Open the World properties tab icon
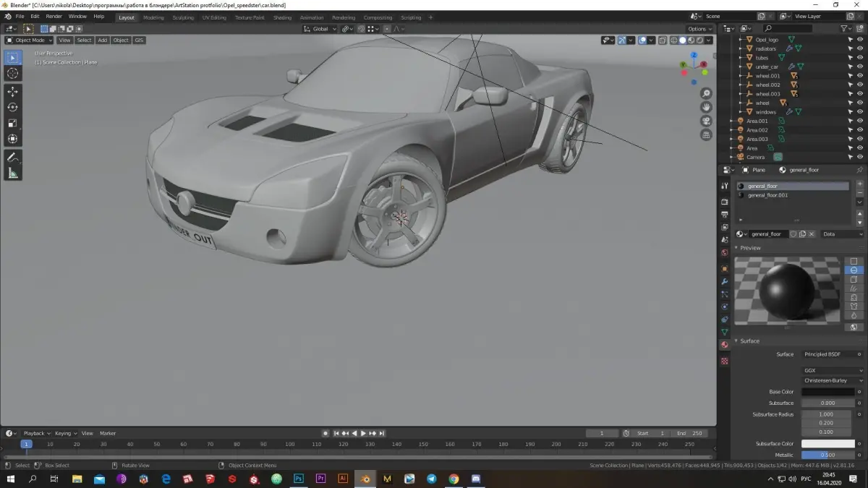868x488 pixels. (725, 253)
